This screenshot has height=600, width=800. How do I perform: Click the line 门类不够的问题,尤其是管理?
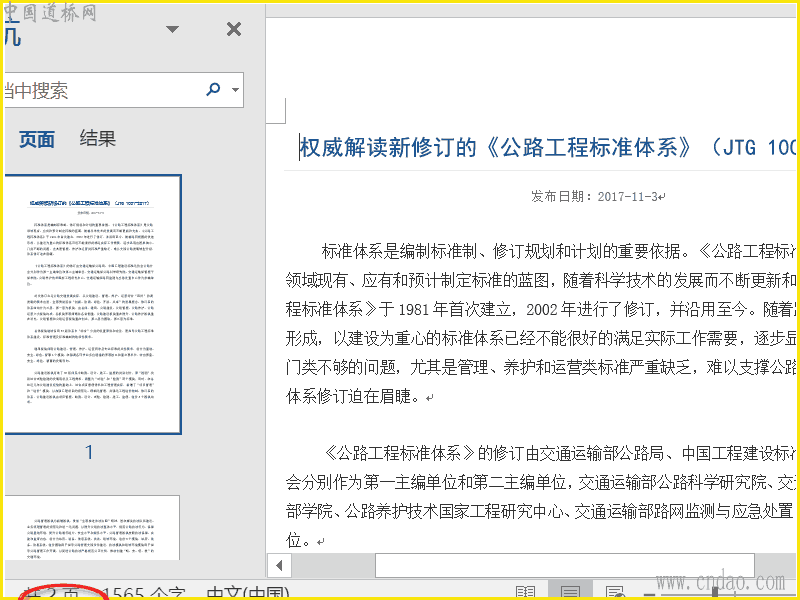(541, 367)
